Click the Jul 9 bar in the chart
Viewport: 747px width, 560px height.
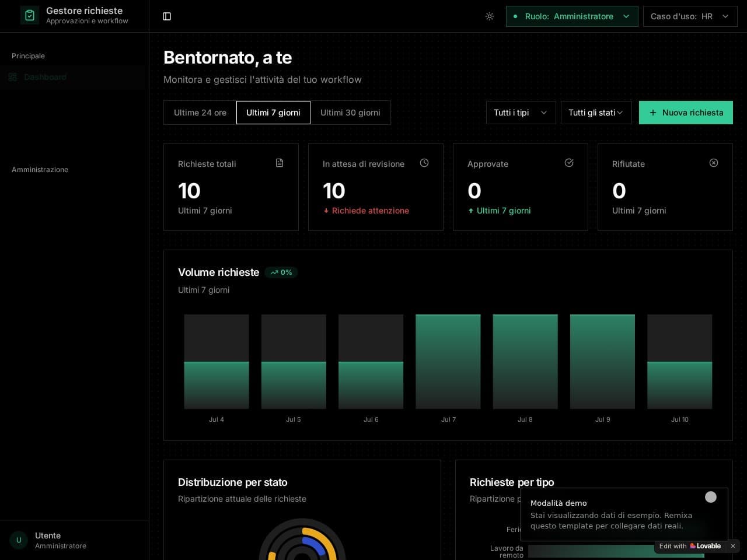[602, 362]
